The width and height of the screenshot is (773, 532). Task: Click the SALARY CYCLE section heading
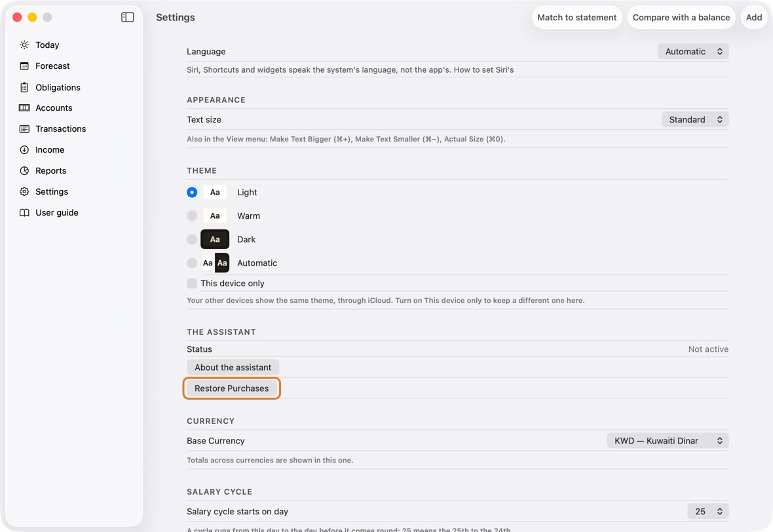click(x=219, y=491)
